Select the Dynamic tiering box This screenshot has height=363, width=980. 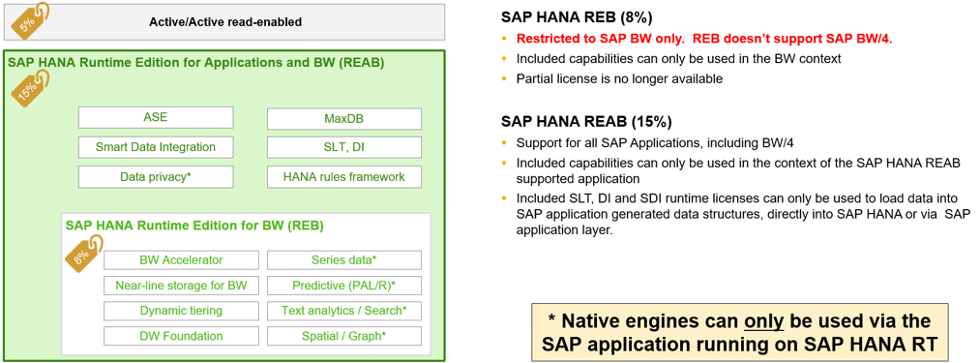(181, 311)
